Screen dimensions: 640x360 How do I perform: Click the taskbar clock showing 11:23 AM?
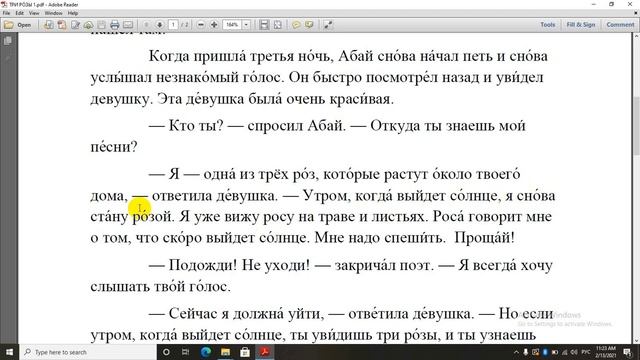[x=605, y=352]
